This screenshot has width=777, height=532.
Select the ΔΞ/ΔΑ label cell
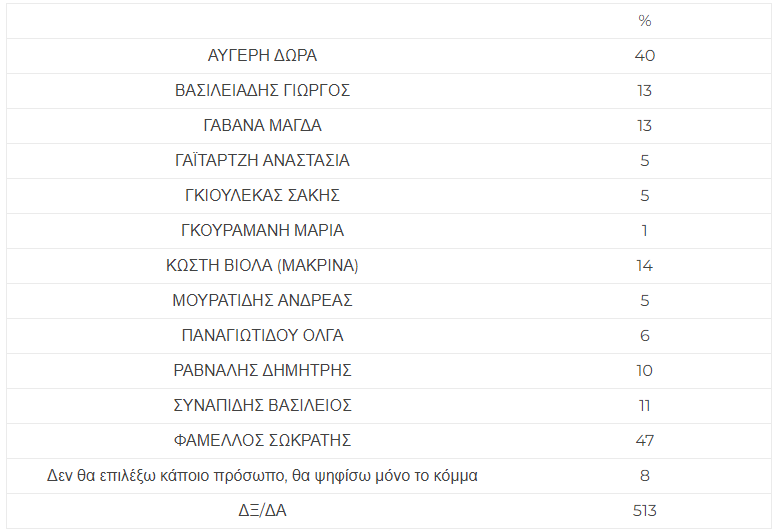pos(262,511)
